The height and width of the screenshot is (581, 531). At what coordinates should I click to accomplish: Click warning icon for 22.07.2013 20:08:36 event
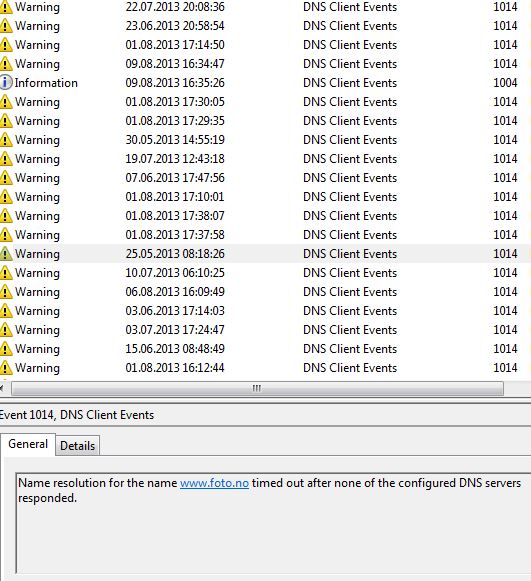point(6,7)
